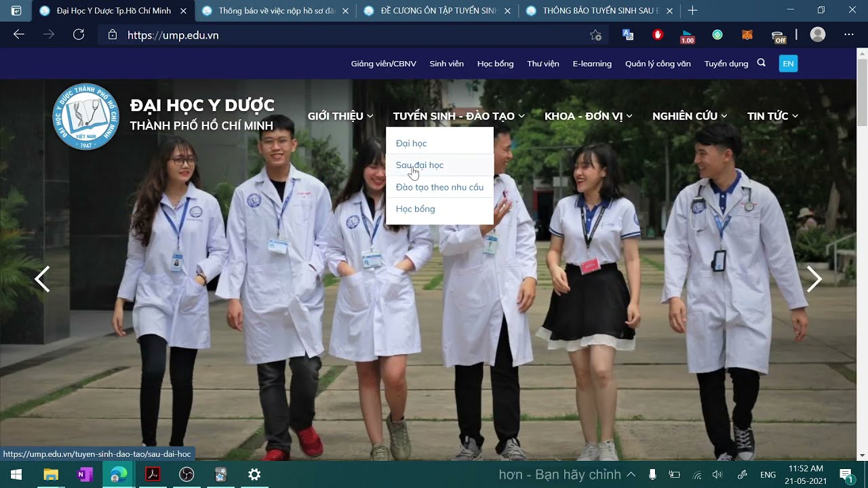
Task: Select Đào tạo theo nhu cầu
Action: [439, 187]
